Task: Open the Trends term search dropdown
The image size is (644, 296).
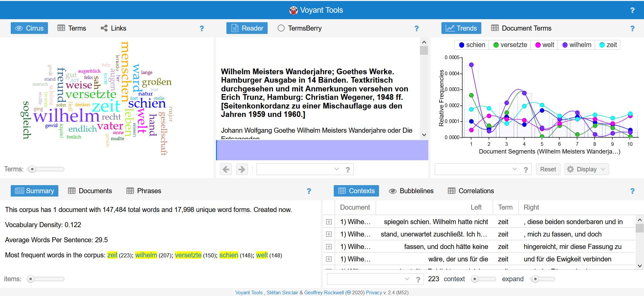Action: pos(515,169)
